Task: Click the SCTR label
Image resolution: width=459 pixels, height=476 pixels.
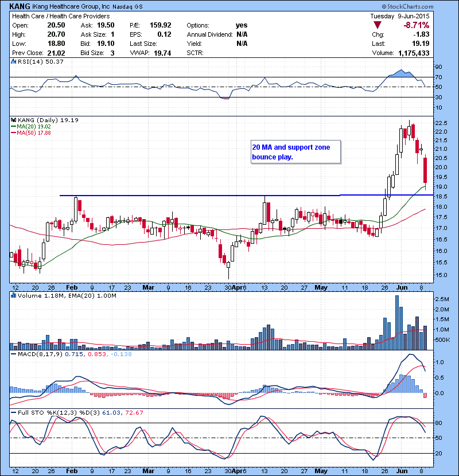Action: (x=195, y=53)
